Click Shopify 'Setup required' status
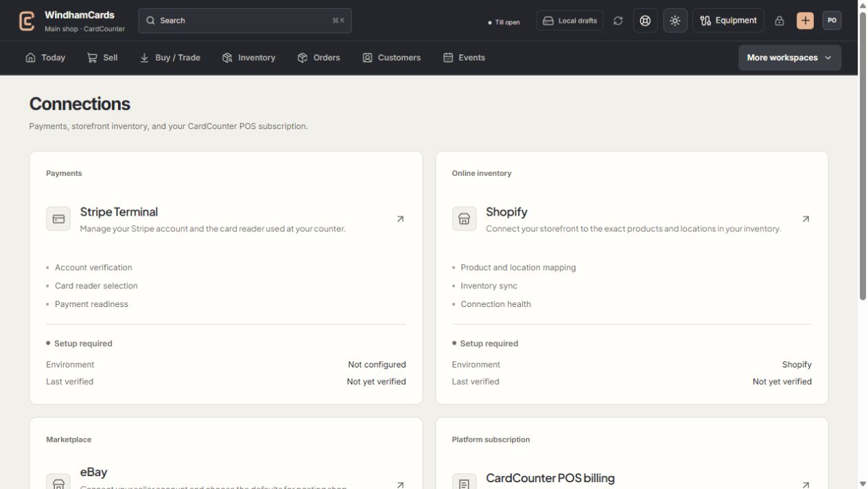 pyautogui.click(x=489, y=343)
